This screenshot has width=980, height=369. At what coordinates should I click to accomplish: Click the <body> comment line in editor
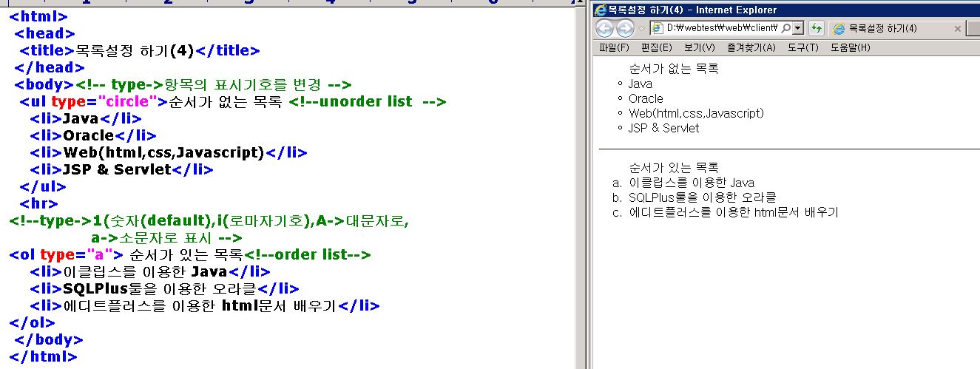point(183,85)
